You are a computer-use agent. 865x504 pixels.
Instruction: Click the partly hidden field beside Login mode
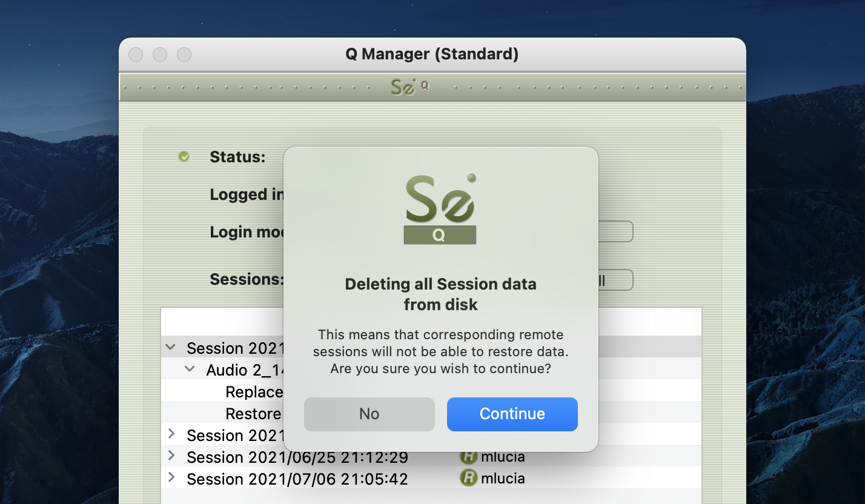point(615,231)
